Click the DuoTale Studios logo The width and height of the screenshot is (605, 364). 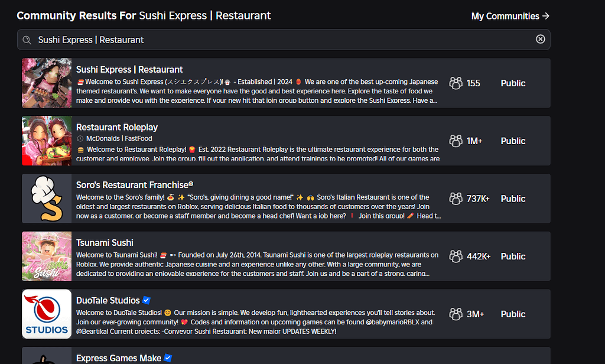(47, 314)
